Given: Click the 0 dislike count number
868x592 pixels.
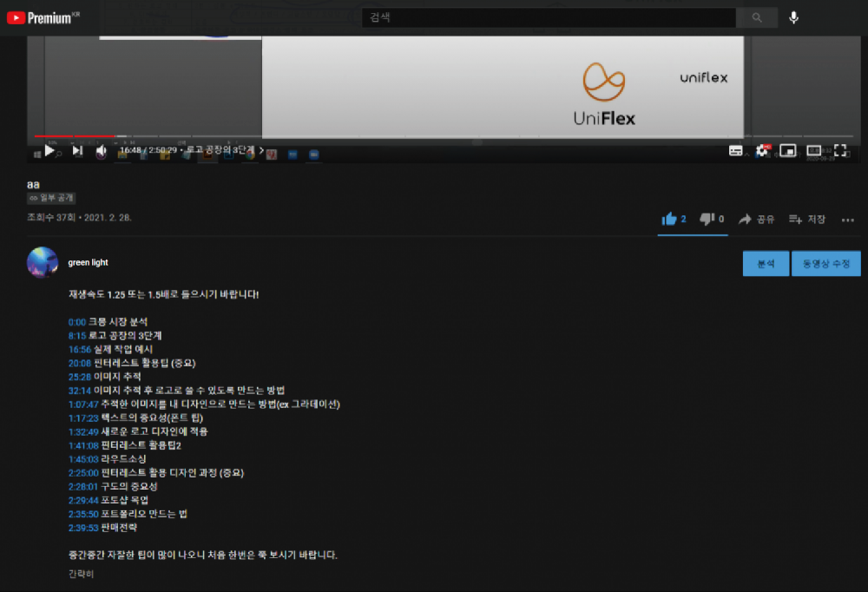Looking at the screenshot, I should point(721,220).
